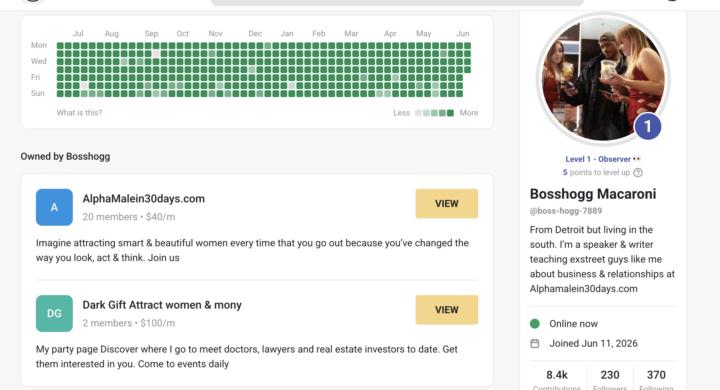
Task: View the AlphaMalein30days.com group
Action: (x=447, y=203)
